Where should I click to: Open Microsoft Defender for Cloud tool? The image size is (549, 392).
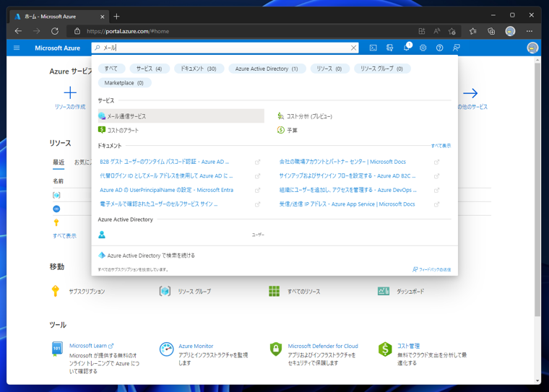point(323,346)
